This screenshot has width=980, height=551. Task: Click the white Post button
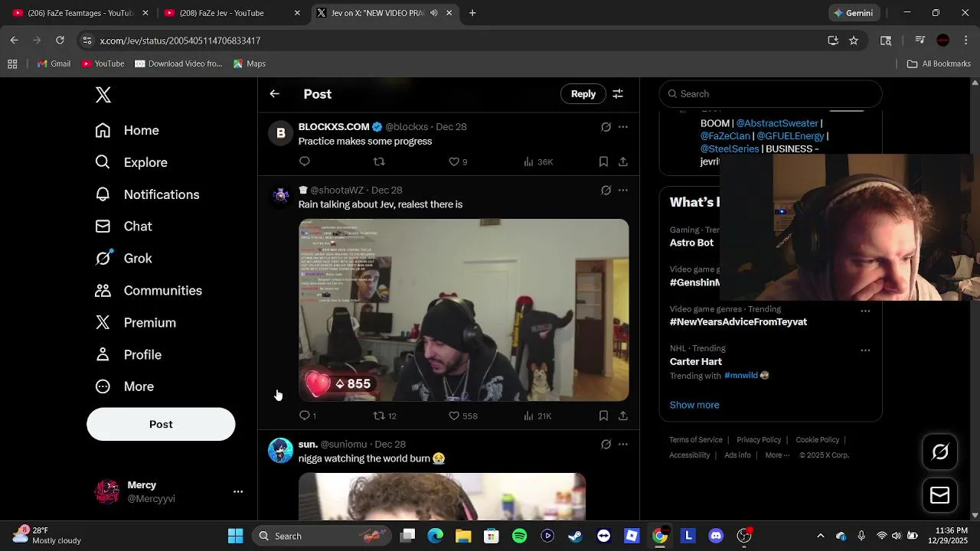(161, 424)
